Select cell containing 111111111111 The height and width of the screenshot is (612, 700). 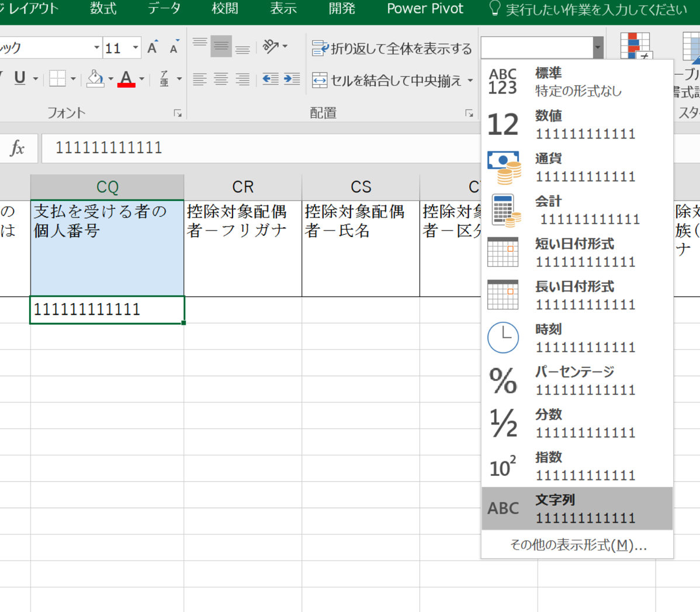107,310
